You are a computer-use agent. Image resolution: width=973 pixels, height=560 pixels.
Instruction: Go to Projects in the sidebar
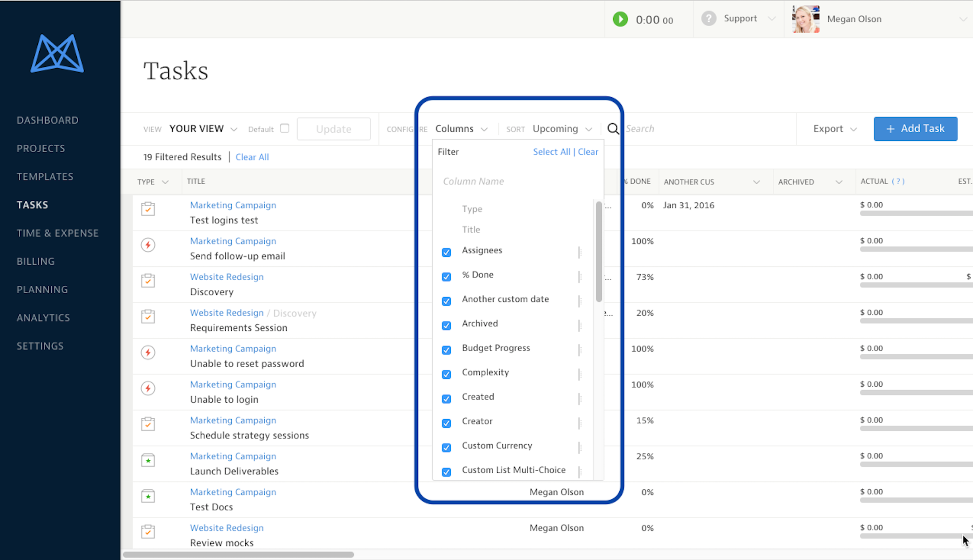pyautogui.click(x=41, y=148)
